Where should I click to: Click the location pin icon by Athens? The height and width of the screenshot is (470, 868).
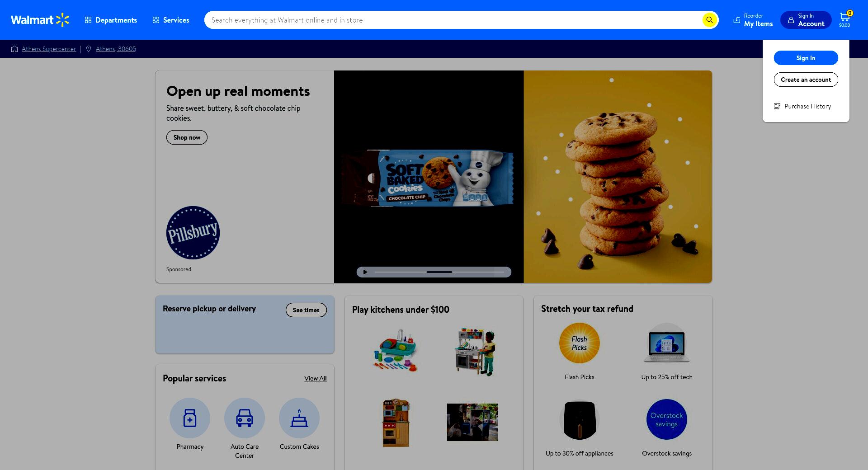click(89, 49)
